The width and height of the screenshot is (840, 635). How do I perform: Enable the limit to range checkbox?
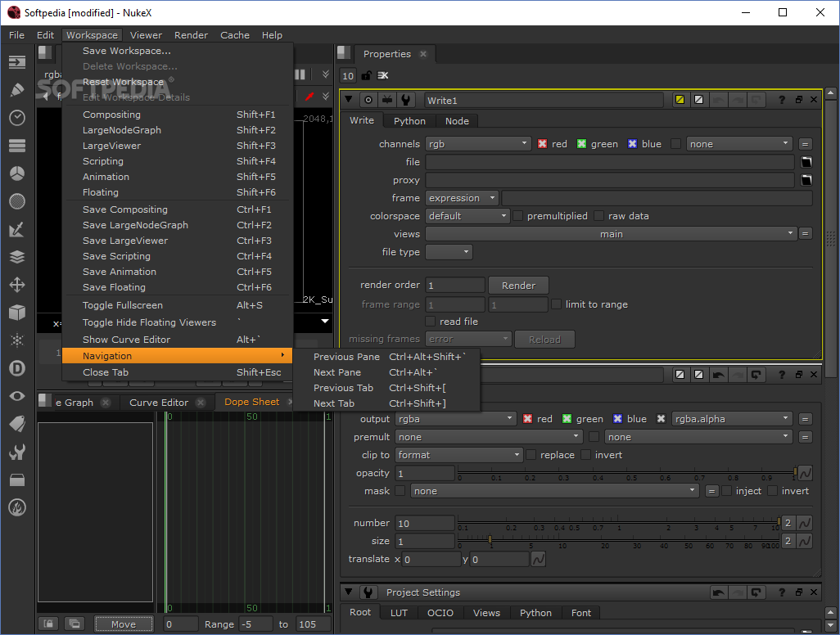[x=556, y=304]
